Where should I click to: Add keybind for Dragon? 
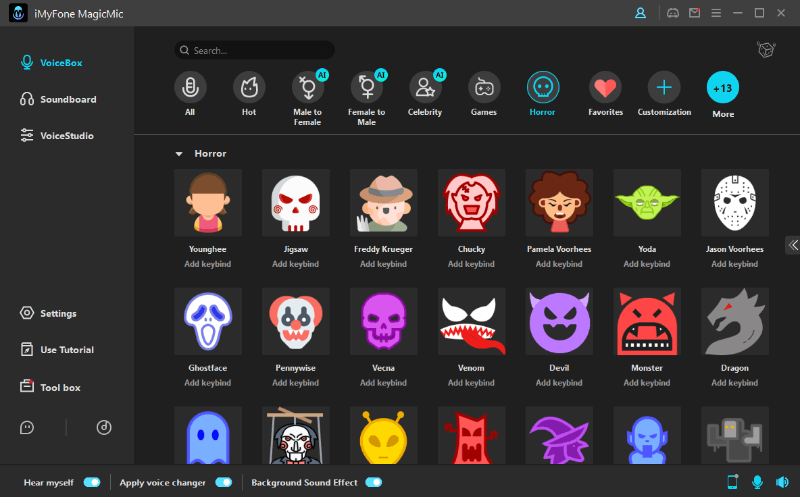(x=735, y=383)
